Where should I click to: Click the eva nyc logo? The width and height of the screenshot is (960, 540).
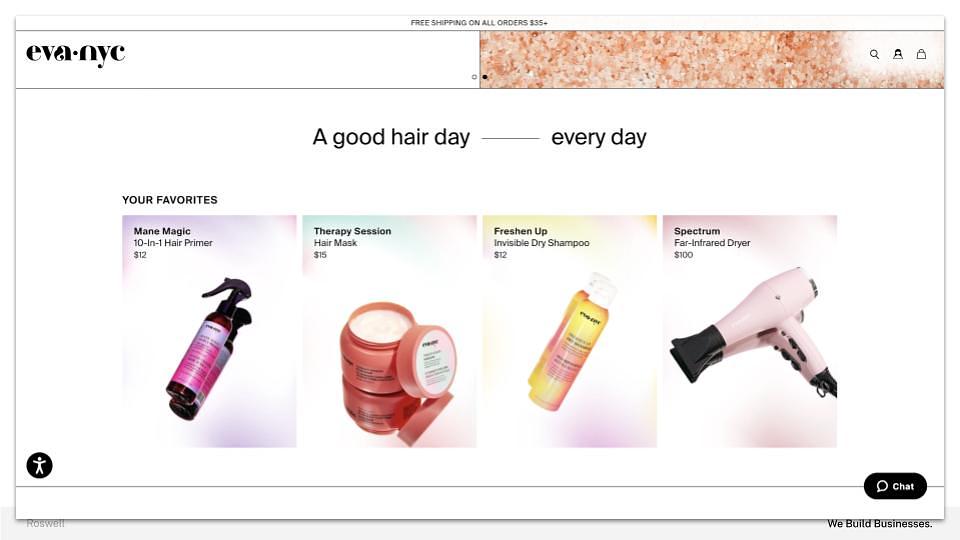click(x=75, y=54)
